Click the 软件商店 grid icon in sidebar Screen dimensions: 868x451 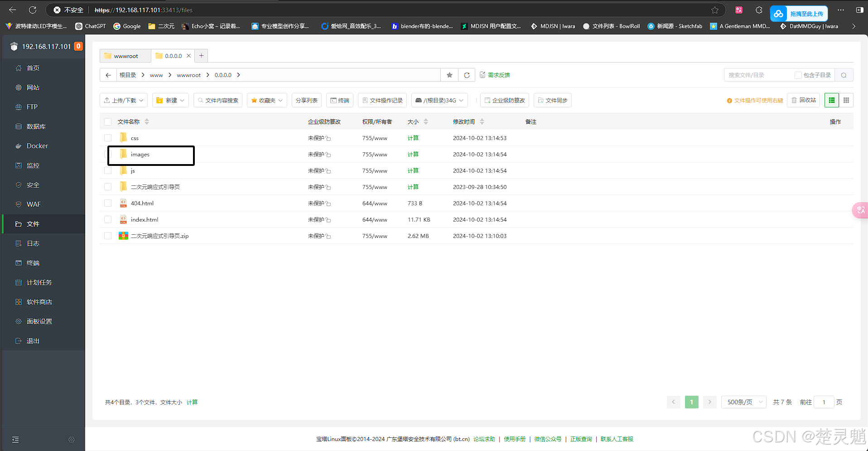pos(19,302)
